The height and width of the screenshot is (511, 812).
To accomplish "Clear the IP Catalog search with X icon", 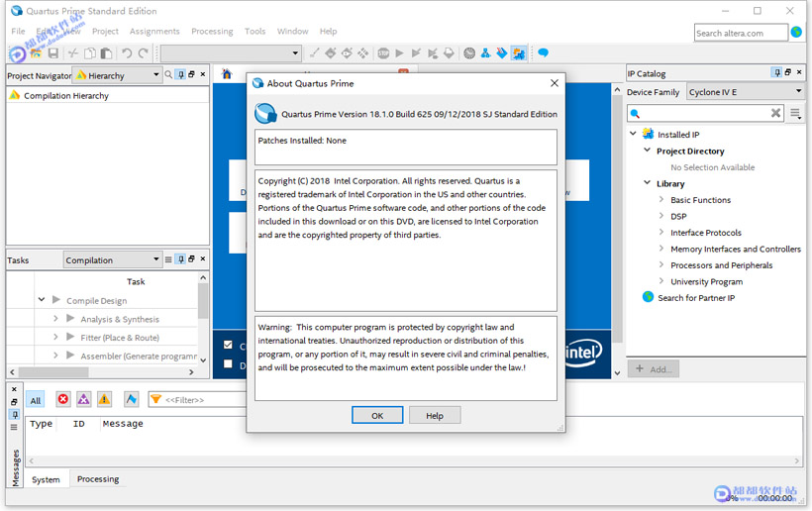I will [775, 113].
